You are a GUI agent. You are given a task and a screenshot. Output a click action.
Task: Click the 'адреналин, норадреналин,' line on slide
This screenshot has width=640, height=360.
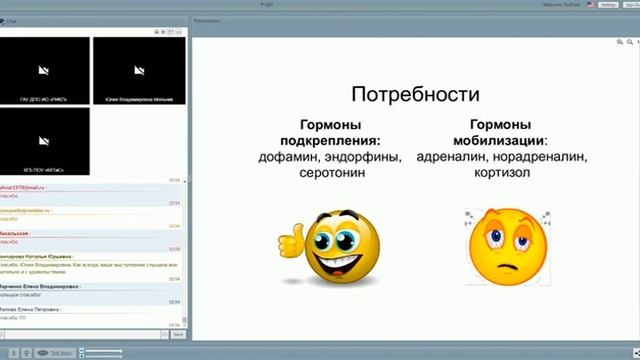(502, 157)
